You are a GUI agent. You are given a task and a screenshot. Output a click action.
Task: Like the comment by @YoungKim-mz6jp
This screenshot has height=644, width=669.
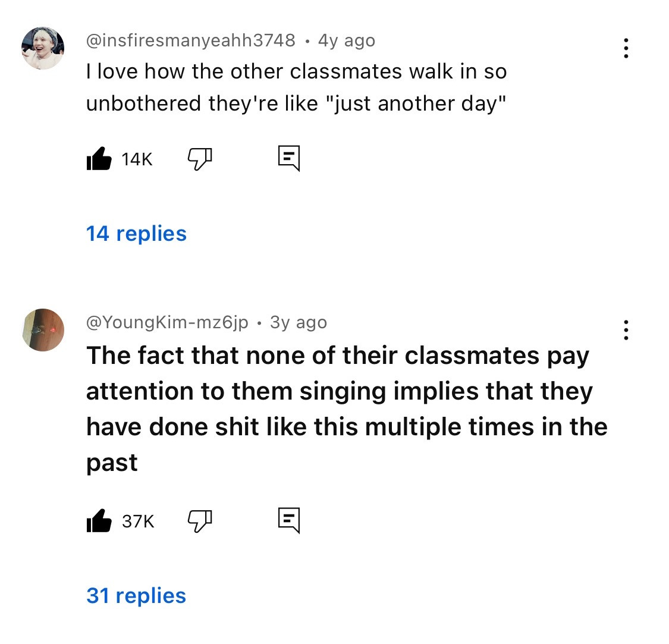99,521
